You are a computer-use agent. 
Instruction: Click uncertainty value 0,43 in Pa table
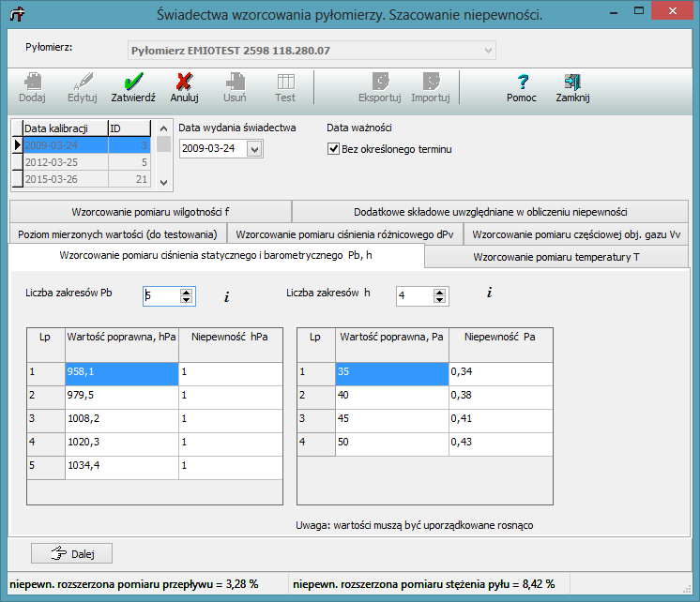pos(501,444)
